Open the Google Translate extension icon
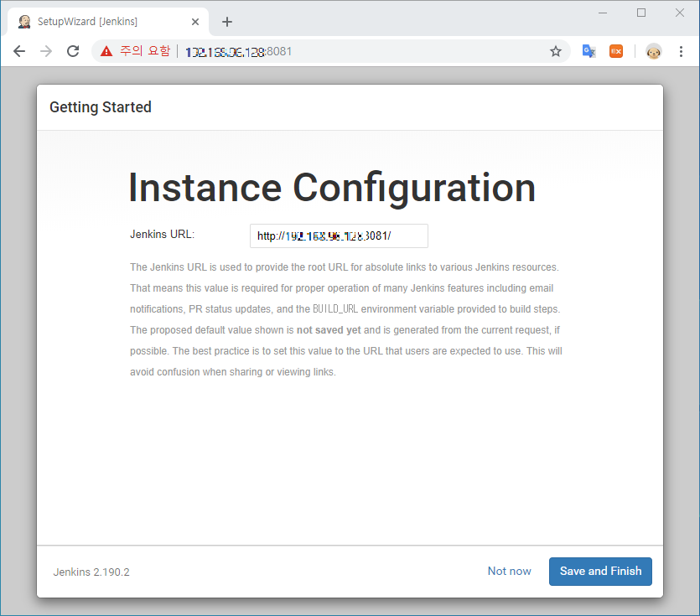 (x=589, y=51)
